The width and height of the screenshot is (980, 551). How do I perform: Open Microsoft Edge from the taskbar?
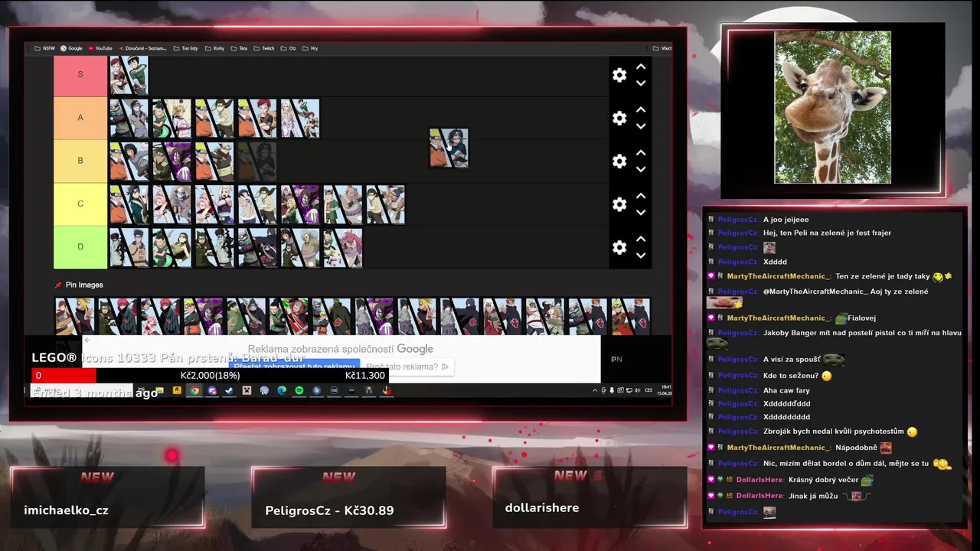tap(281, 390)
